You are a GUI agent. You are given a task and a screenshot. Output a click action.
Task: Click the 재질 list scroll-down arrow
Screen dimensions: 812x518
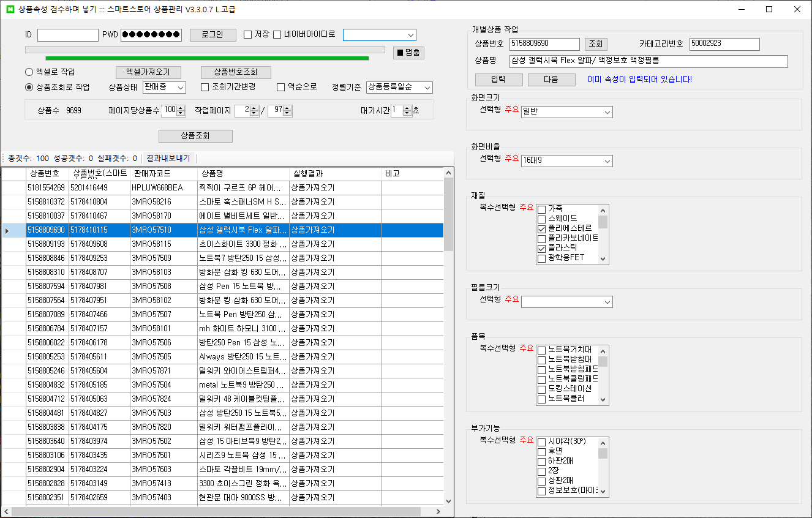coord(603,259)
